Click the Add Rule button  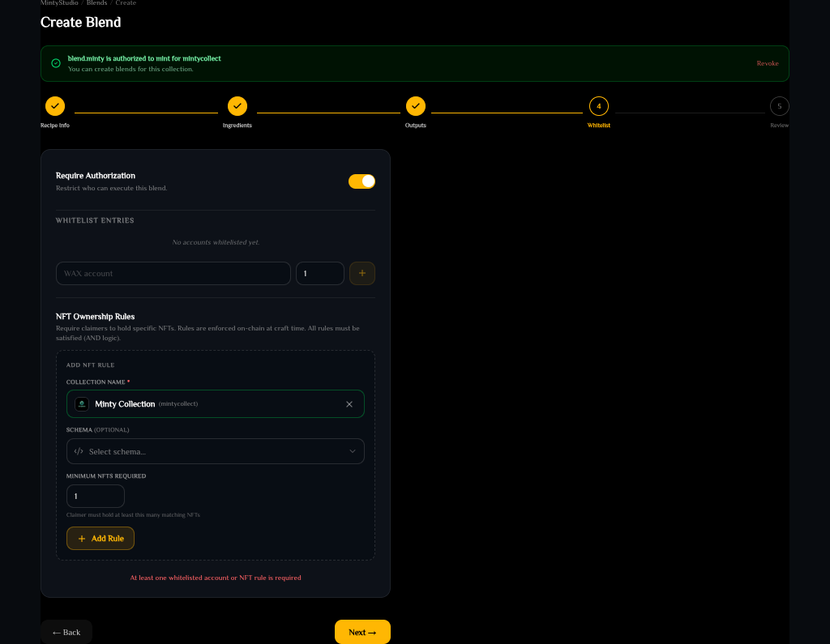coord(101,538)
